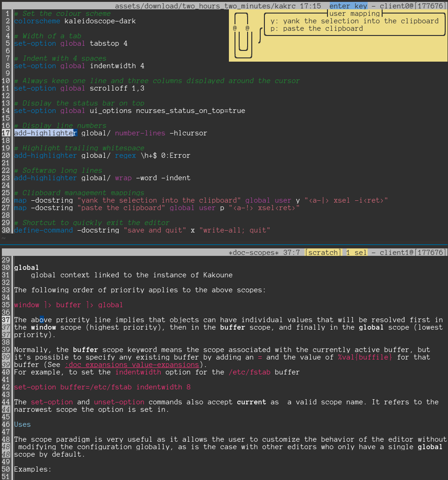Click the 'window |> buffer |> global' priority line

tap(68, 305)
